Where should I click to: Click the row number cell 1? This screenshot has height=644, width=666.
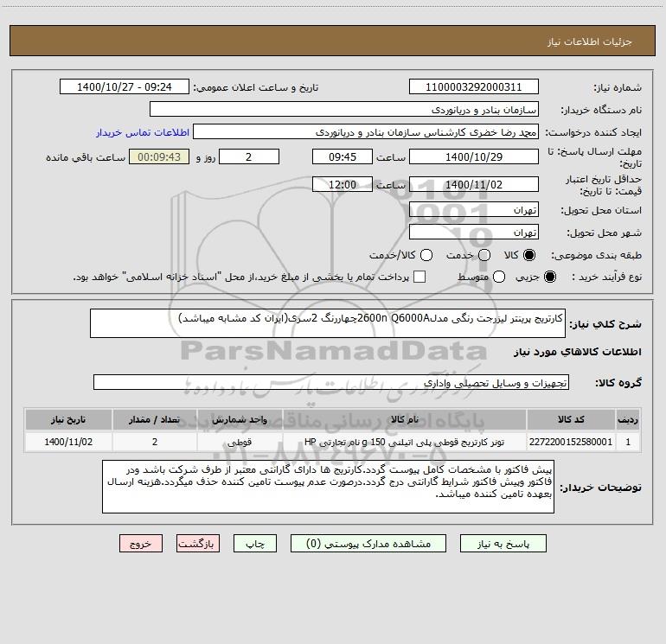628,442
